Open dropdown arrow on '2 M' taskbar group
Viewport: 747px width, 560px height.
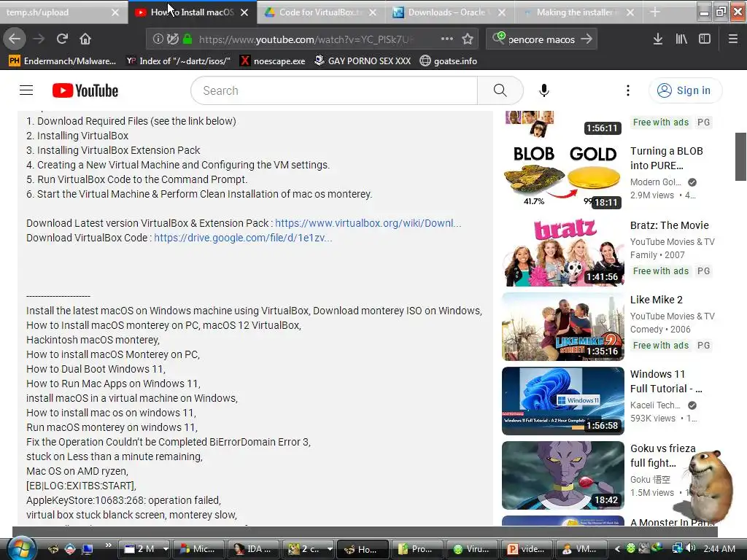click(x=166, y=549)
